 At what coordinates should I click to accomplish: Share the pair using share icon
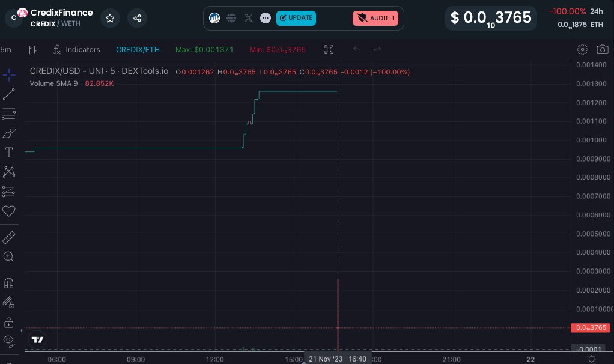[138, 19]
